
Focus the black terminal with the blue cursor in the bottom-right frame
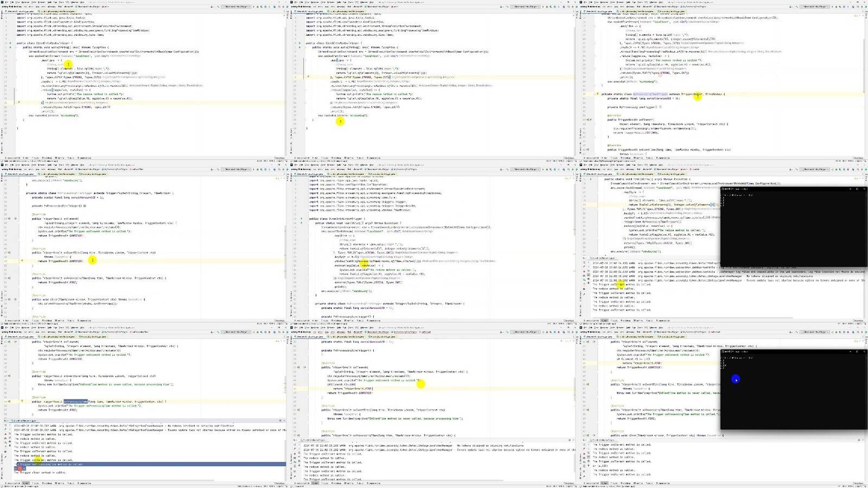point(794,389)
